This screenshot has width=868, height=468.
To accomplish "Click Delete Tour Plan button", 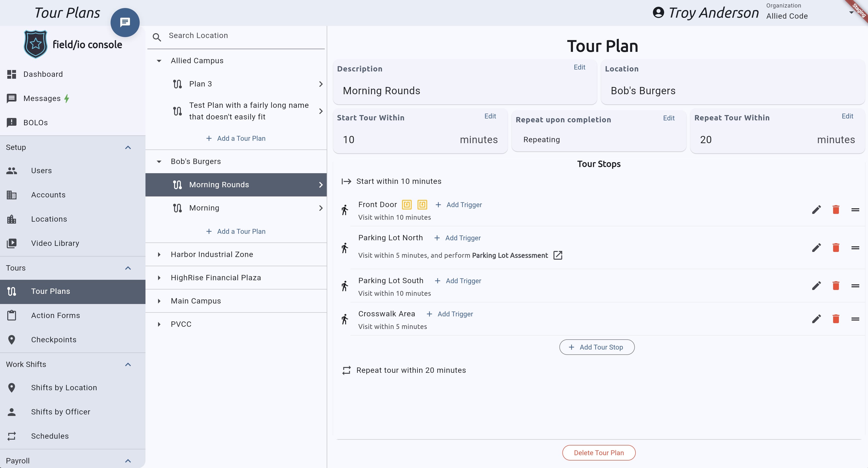I will click(x=599, y=453).
